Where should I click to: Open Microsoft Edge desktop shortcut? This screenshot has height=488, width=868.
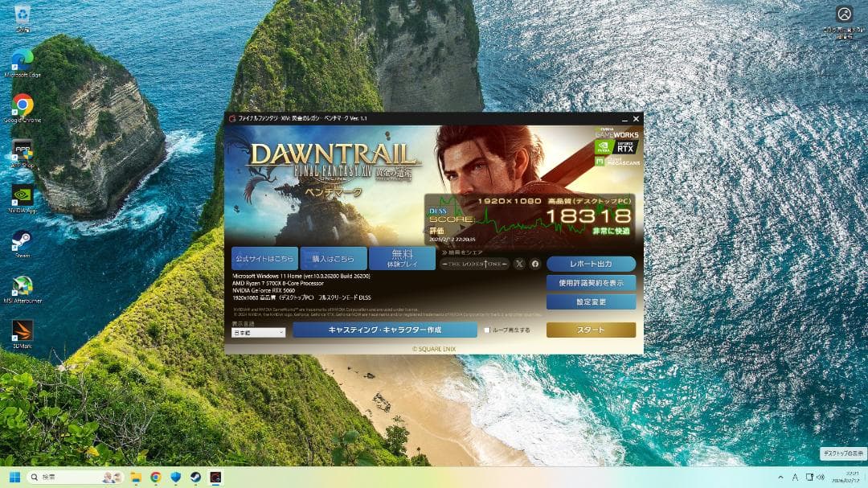(23, 62)
